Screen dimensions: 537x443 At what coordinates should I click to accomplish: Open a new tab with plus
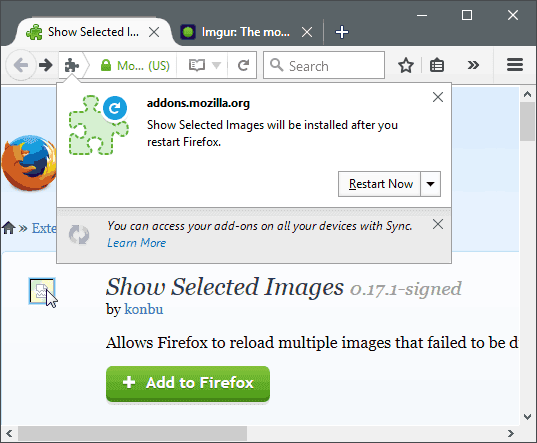[342, 32]
